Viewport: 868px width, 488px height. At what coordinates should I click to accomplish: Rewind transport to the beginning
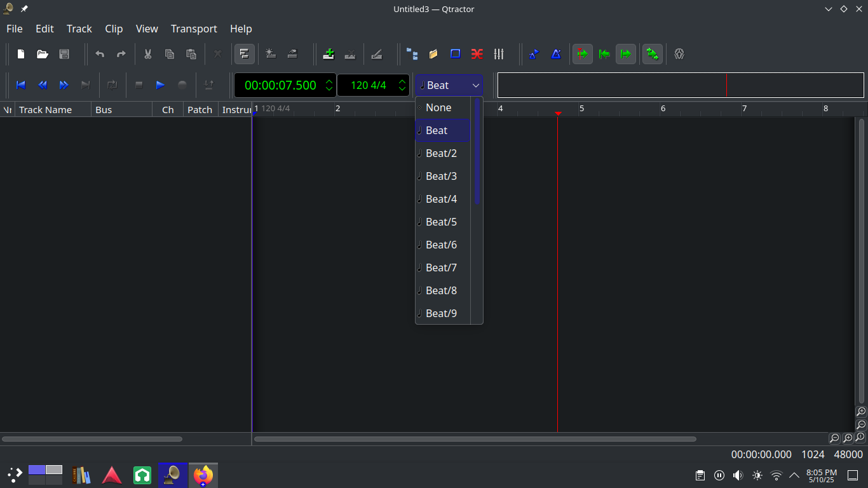click(21, 85)
